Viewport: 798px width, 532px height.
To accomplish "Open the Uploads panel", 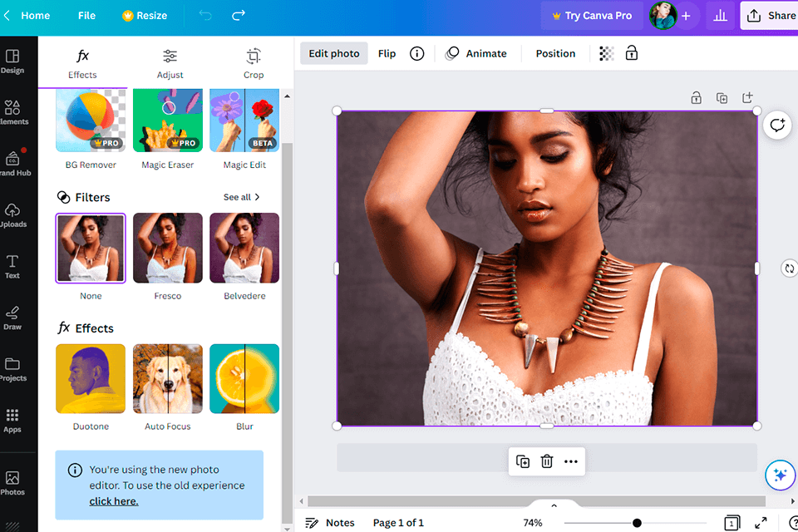I will (x=13, y=215).
